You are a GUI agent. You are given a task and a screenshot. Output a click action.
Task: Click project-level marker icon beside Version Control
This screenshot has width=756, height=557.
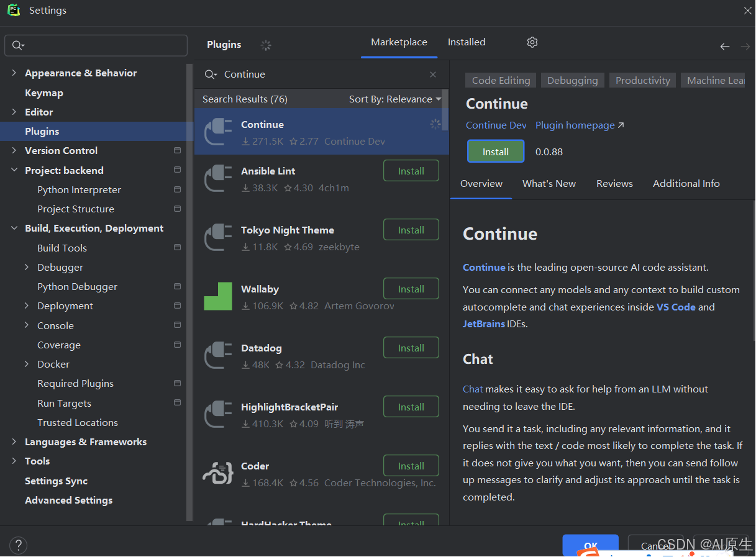coord(178,150)
